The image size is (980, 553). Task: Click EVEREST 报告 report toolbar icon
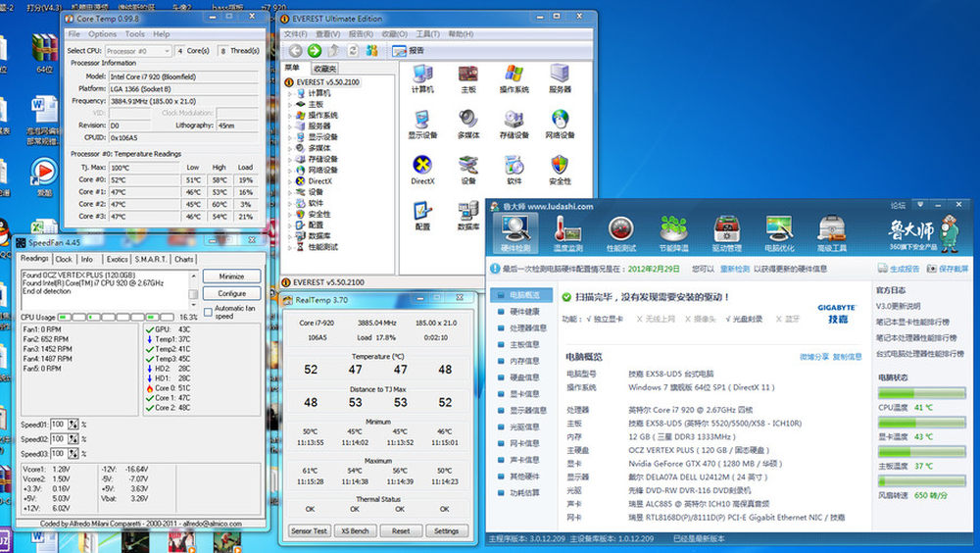pos(408,51)
